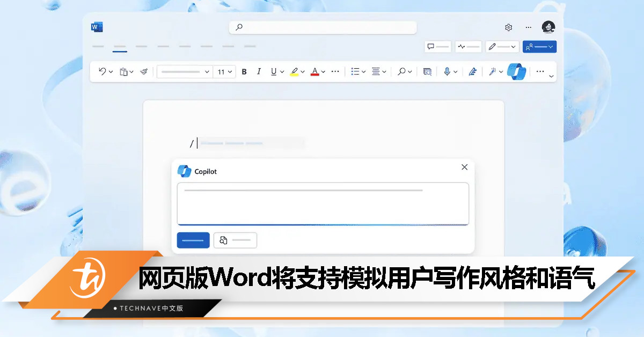Open the magic wand dropdown arrow
Screen dimensions: 644x337
[501, 72]
